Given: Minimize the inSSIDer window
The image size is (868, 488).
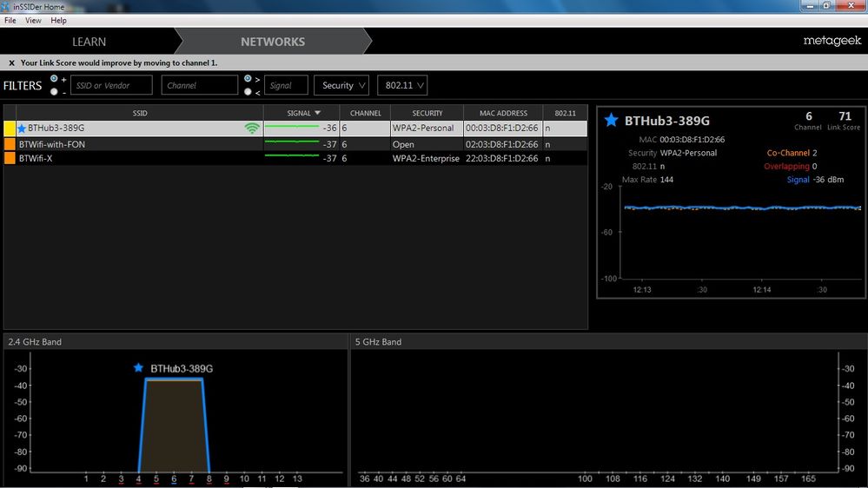Looking at the screenshot, I should pyautogui.click(x=810, y=5).
